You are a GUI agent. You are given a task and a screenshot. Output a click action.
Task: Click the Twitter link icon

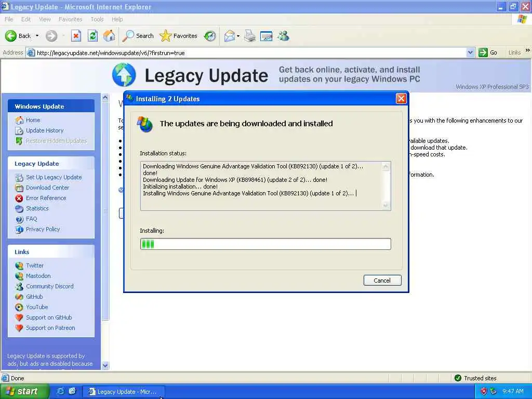click(x=19, y=265)
